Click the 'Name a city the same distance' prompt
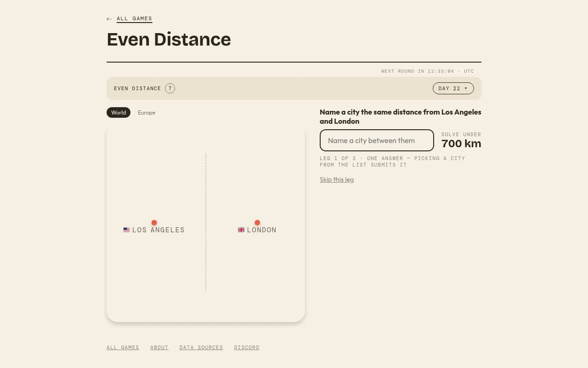 [401, 117]
